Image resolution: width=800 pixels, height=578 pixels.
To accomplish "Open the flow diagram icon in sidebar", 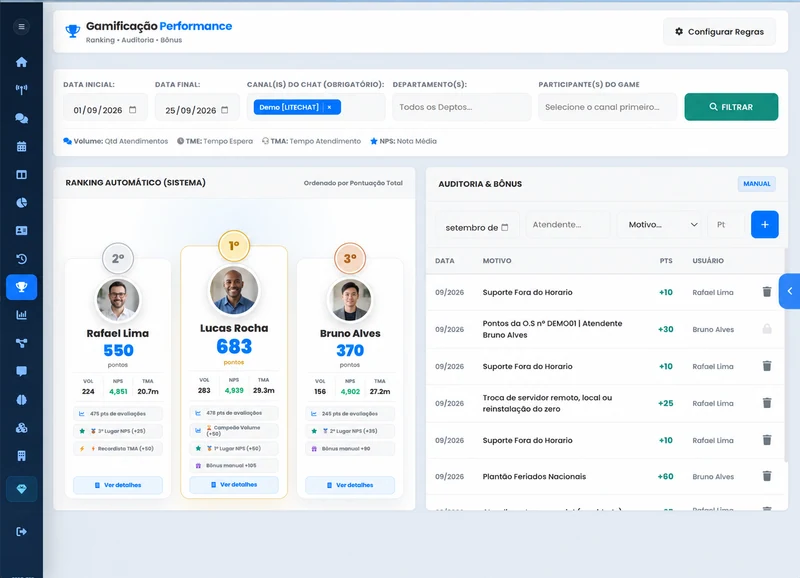I will tap(21, 343).
